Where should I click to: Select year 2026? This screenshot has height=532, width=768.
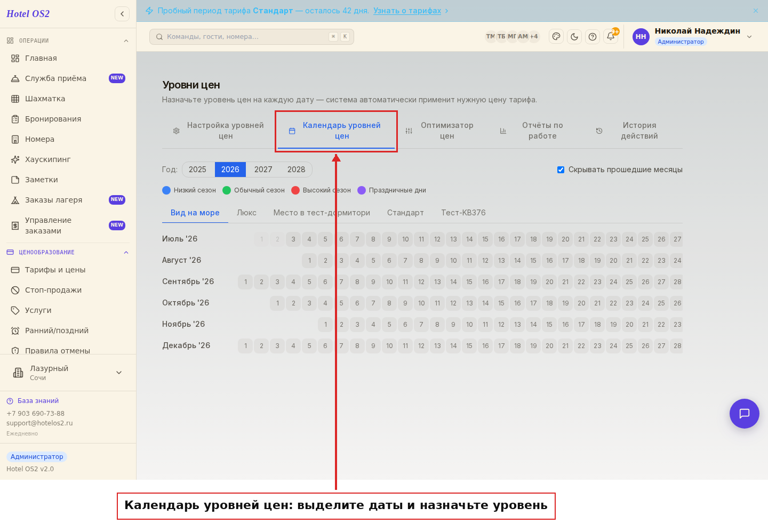tap(230, 170)
